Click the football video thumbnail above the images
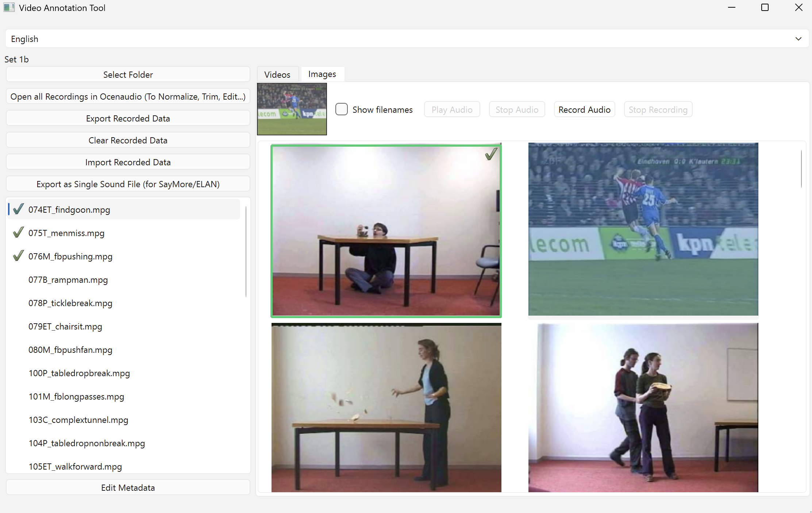This screenshot has width=812, height=513. [x=292, y=109]
